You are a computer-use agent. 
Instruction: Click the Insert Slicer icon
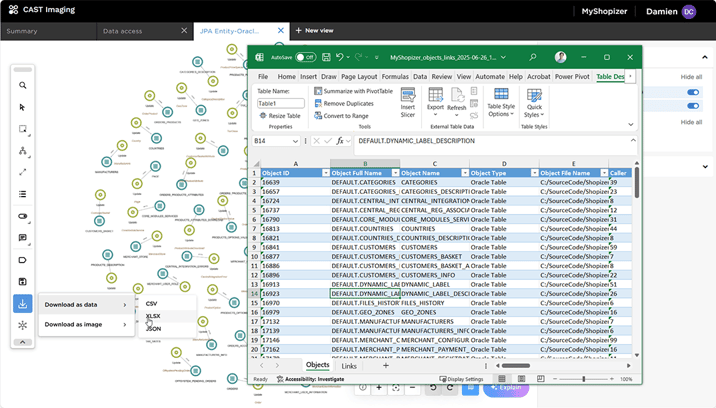pyautogui.click(x=408, y=103)
